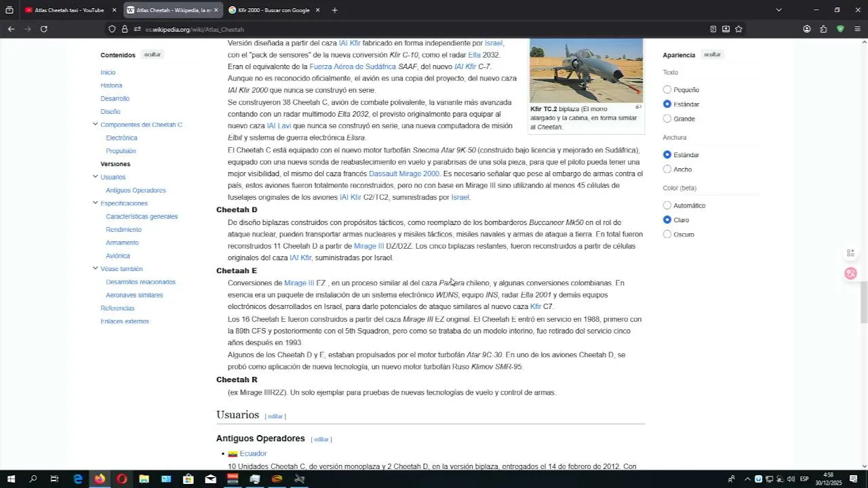Bookmark this page with the star icon
This screenshot has height=488, width=868.
[x=738, y=29]
